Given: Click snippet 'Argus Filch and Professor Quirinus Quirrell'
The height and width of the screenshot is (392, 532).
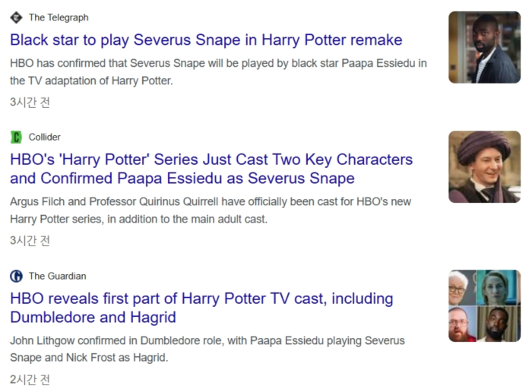Looking at the screenshot, I should [211, 210].
